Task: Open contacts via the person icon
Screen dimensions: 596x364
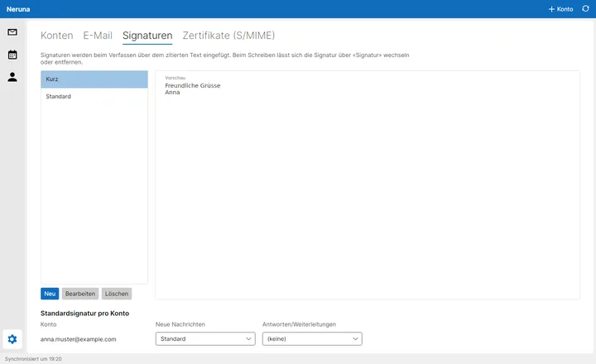Action: [x=12, y=77]
